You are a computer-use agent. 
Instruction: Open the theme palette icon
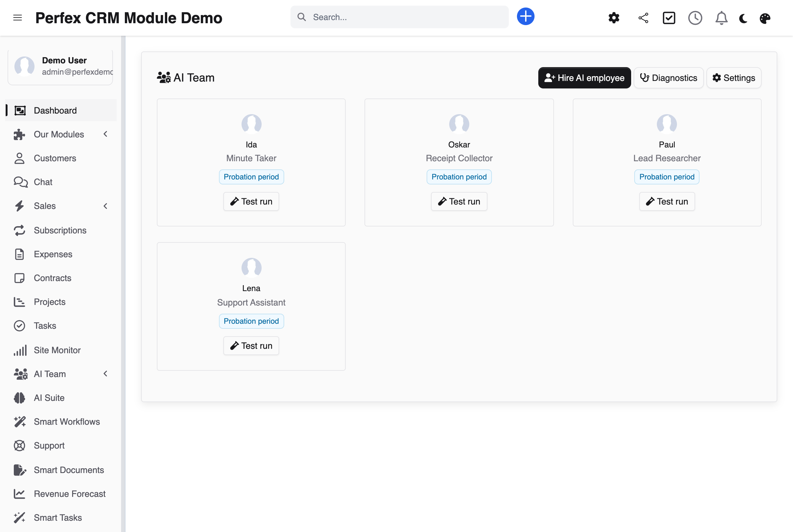coord(765,18)
